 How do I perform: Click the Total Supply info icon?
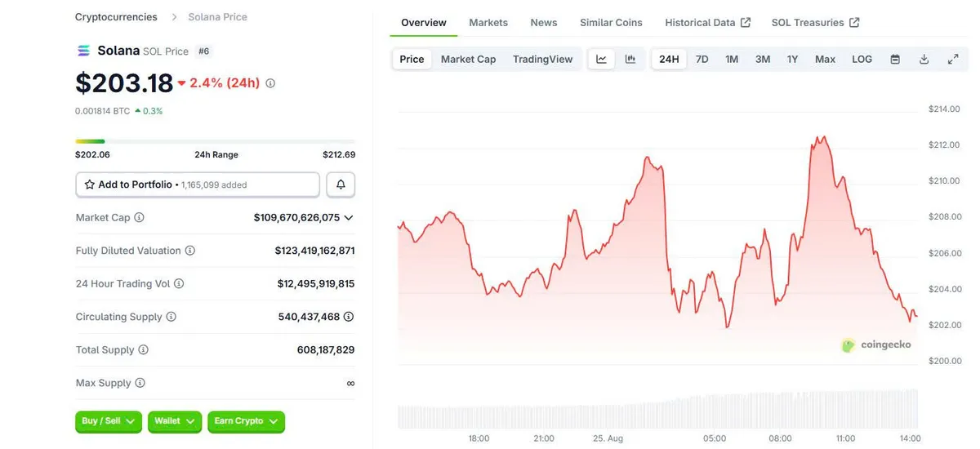click(x=143, y=349)
